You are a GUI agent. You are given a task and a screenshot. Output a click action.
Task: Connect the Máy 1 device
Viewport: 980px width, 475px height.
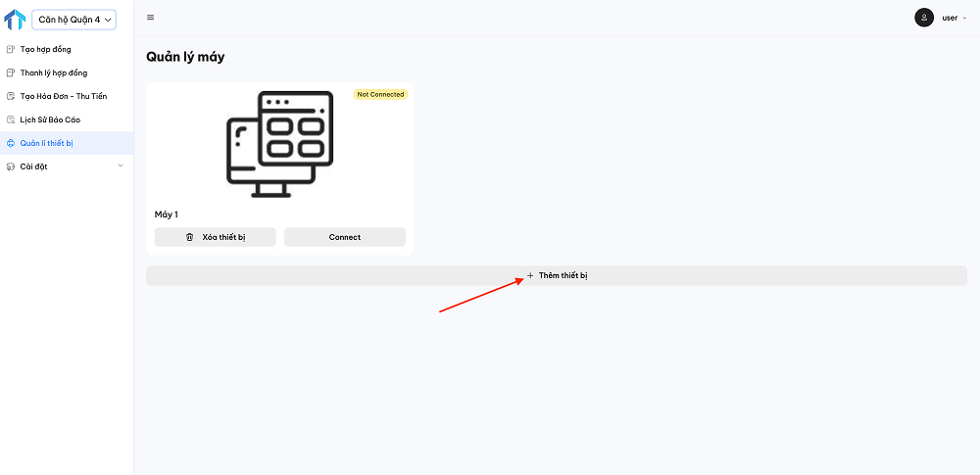point(345,237)
